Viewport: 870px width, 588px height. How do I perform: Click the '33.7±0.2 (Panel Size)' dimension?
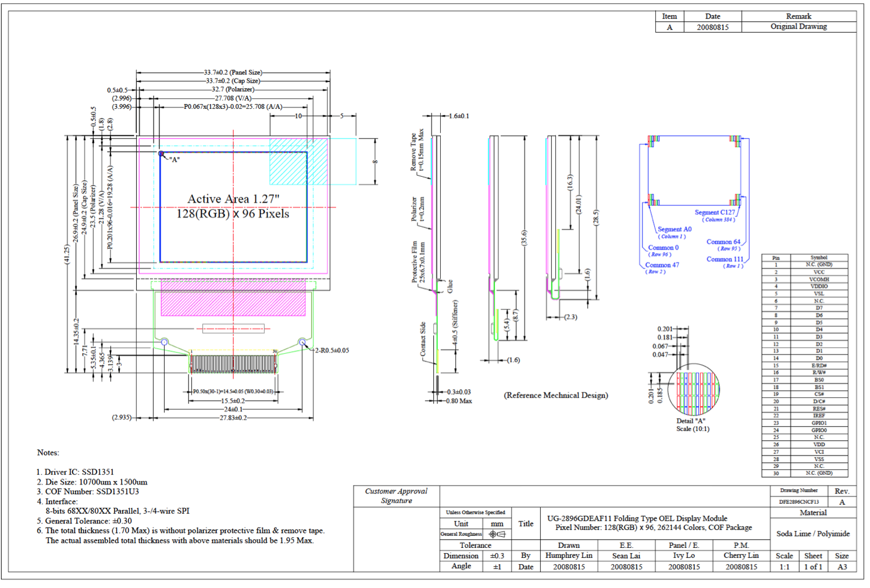233,73
